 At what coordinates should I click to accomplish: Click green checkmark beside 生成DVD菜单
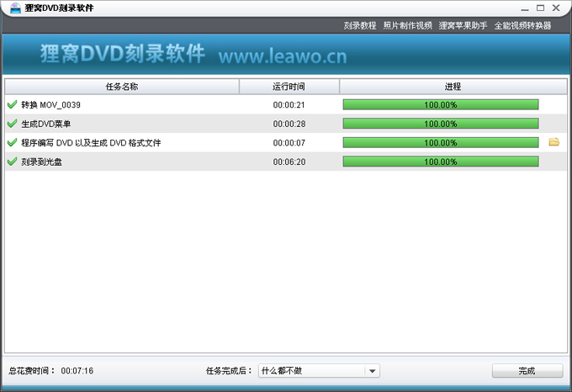click(12, 124)
